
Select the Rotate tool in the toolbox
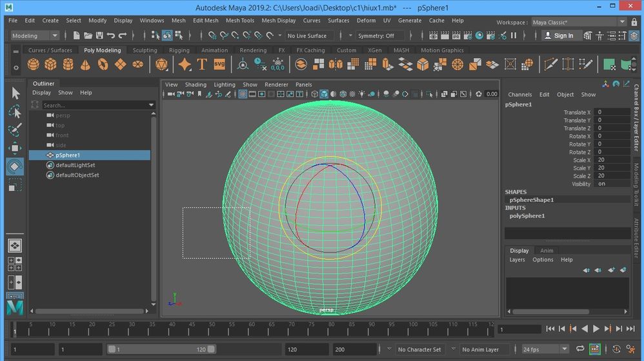click(15, 166)
